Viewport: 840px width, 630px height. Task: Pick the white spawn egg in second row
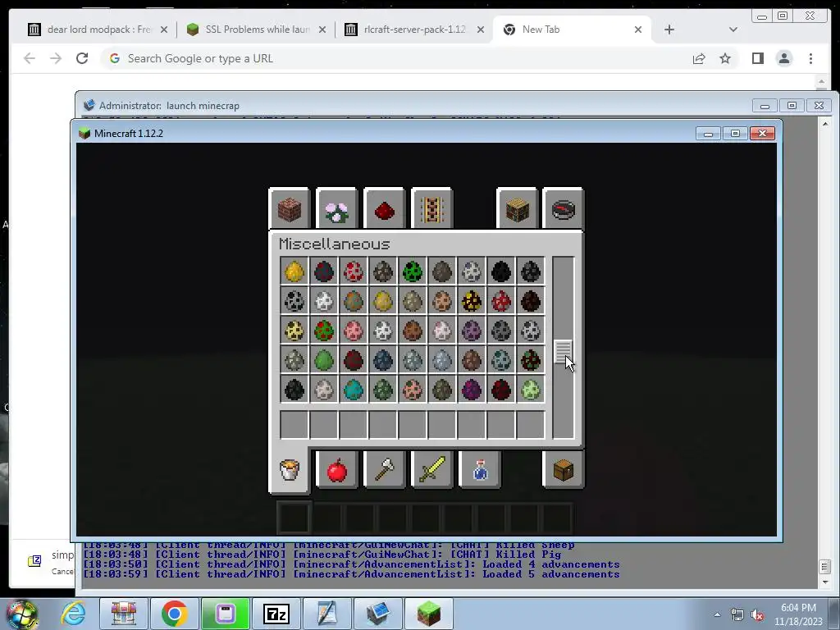323,301
